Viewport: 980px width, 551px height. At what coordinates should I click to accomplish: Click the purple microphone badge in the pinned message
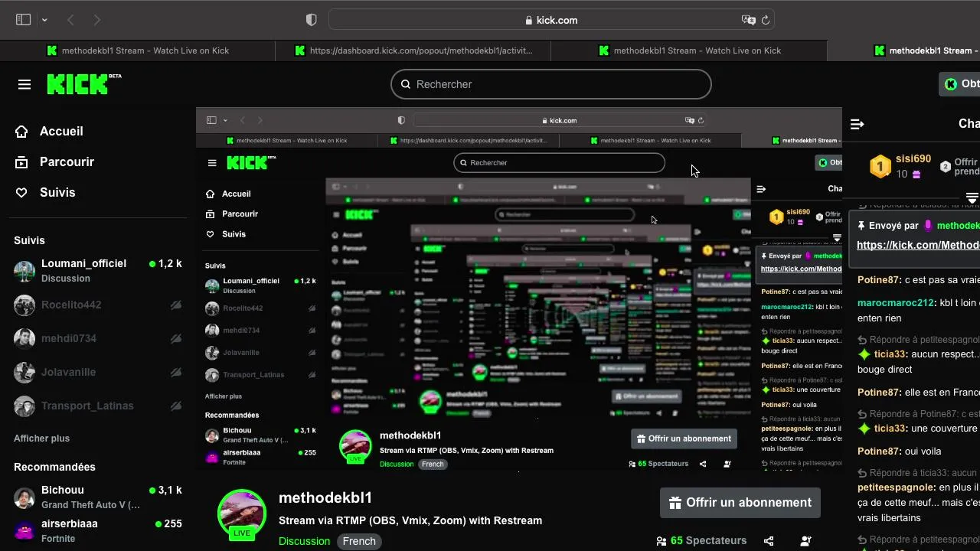point(928,226)
